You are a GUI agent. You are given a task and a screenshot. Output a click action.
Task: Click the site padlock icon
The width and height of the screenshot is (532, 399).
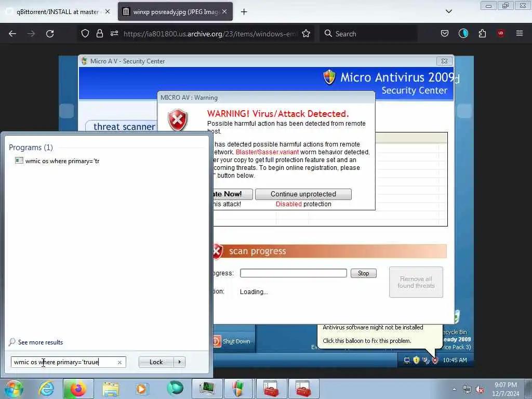coord(99,33)
